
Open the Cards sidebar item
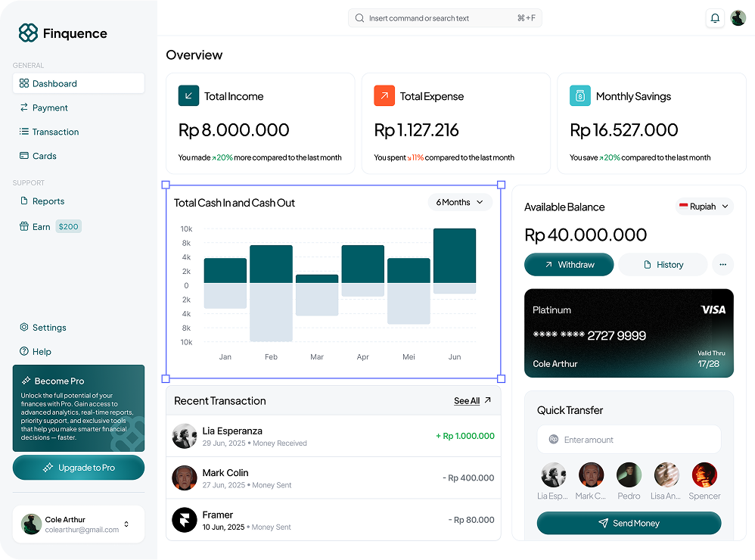coord(44,156)
